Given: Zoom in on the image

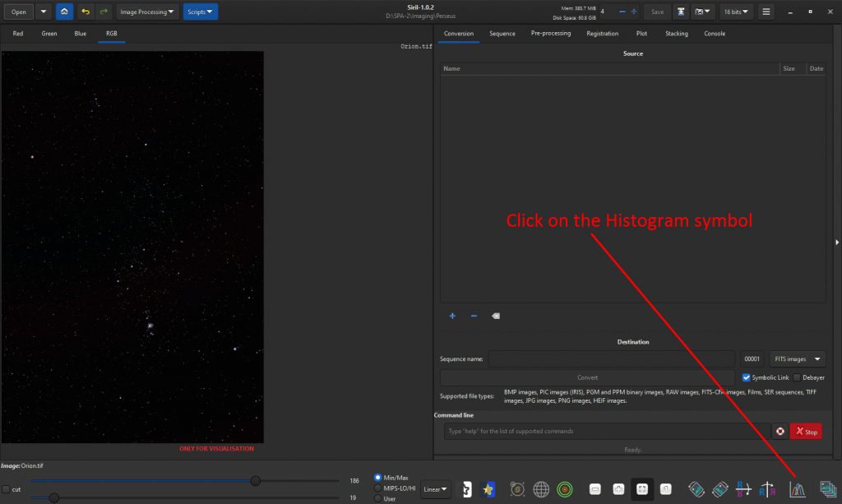Looking at the screenshot, I should tap(618, 489).
